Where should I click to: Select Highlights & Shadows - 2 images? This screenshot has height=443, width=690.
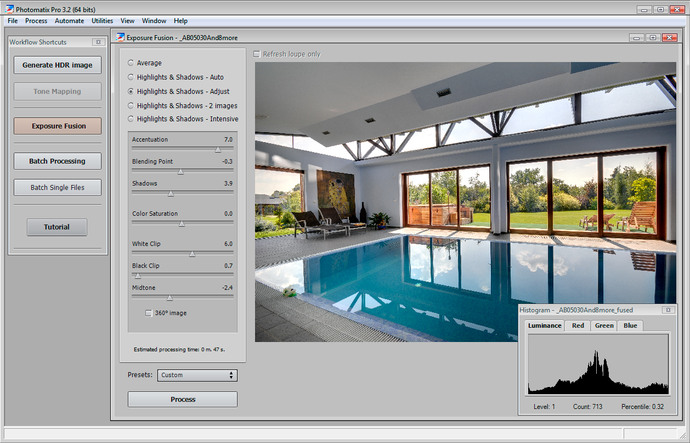[x=131, y=106]
